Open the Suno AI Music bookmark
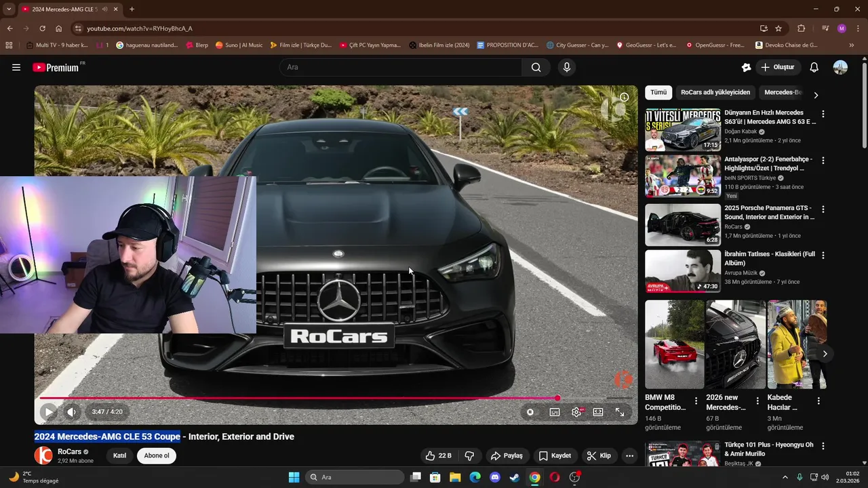868x488 pixels. click(x=239, y=45)
